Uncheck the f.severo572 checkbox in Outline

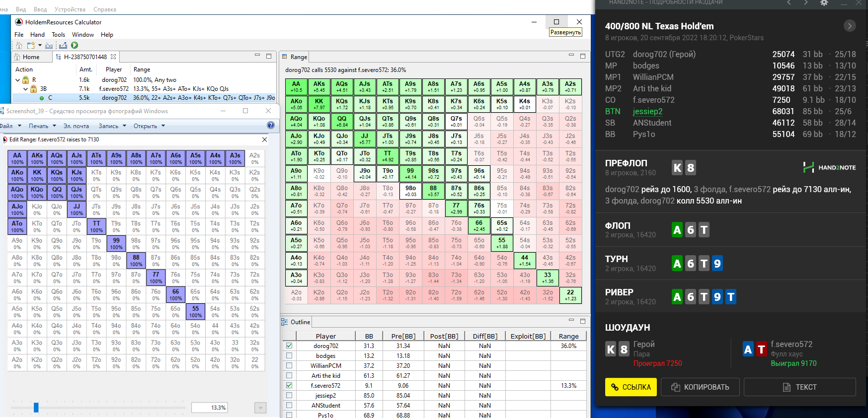[289, 385]
